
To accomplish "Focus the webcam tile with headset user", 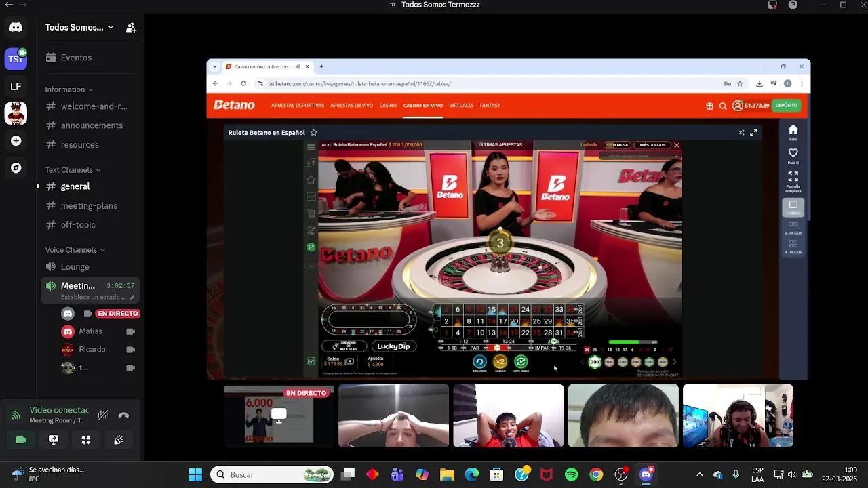I will pyautogui.click(x=738, y=416).
